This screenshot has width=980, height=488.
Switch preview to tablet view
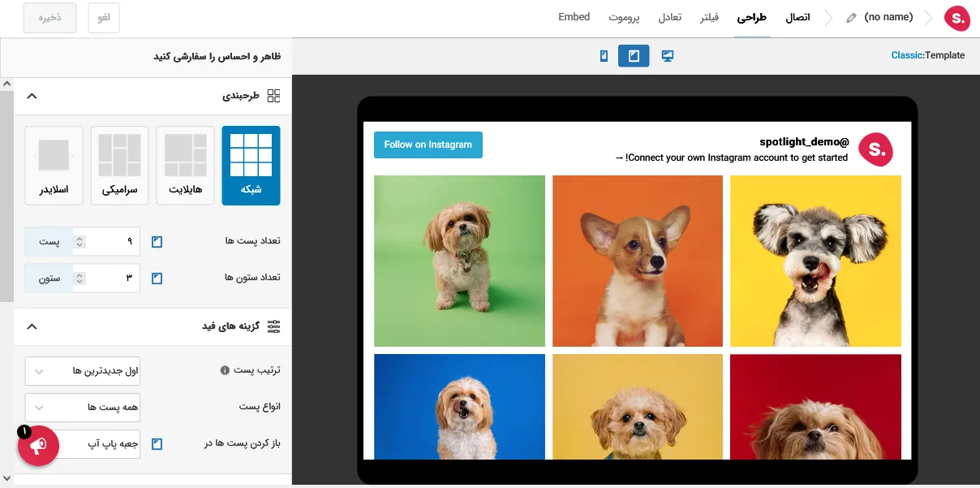coord(634,56)
